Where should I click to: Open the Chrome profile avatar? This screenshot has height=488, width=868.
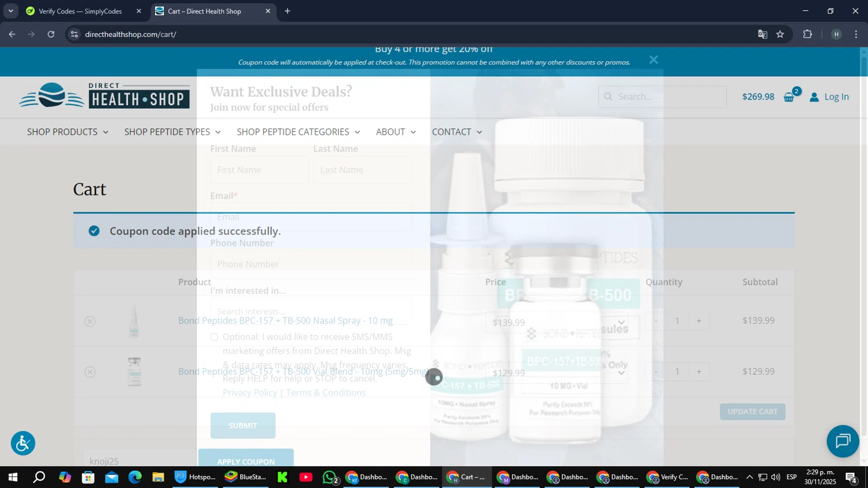point(836,34)
